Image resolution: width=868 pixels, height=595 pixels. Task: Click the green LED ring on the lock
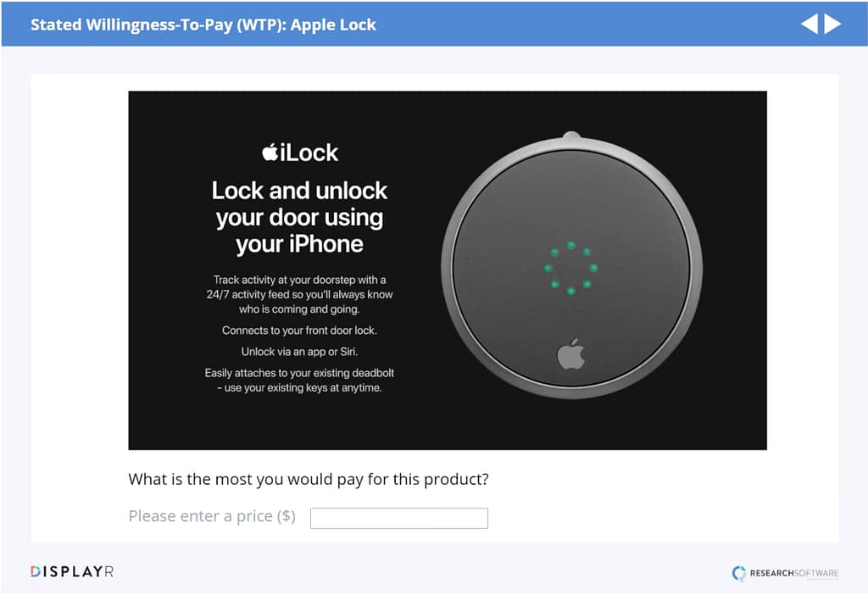571,267
